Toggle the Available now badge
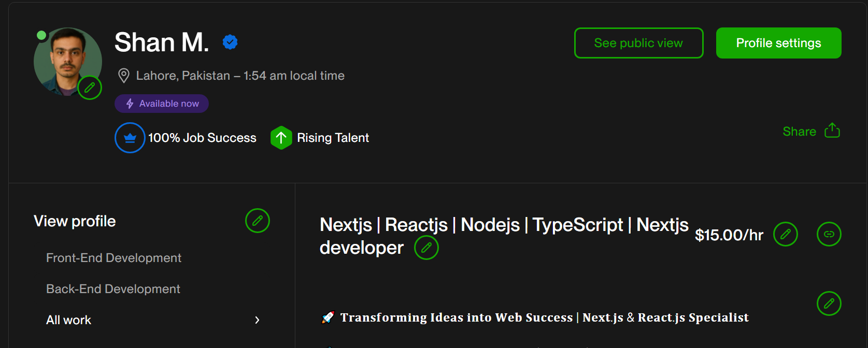The width and height of the screenshot is (868, 348). pos(162,104)
